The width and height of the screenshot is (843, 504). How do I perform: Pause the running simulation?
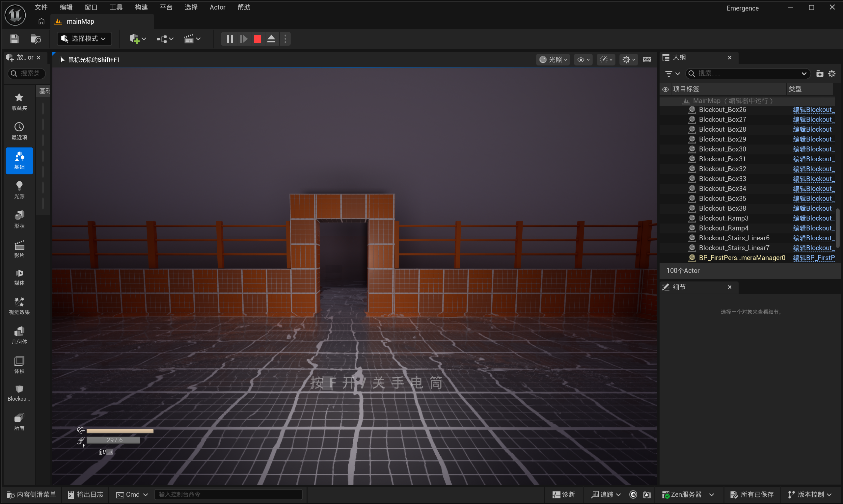tap(230, 39)
